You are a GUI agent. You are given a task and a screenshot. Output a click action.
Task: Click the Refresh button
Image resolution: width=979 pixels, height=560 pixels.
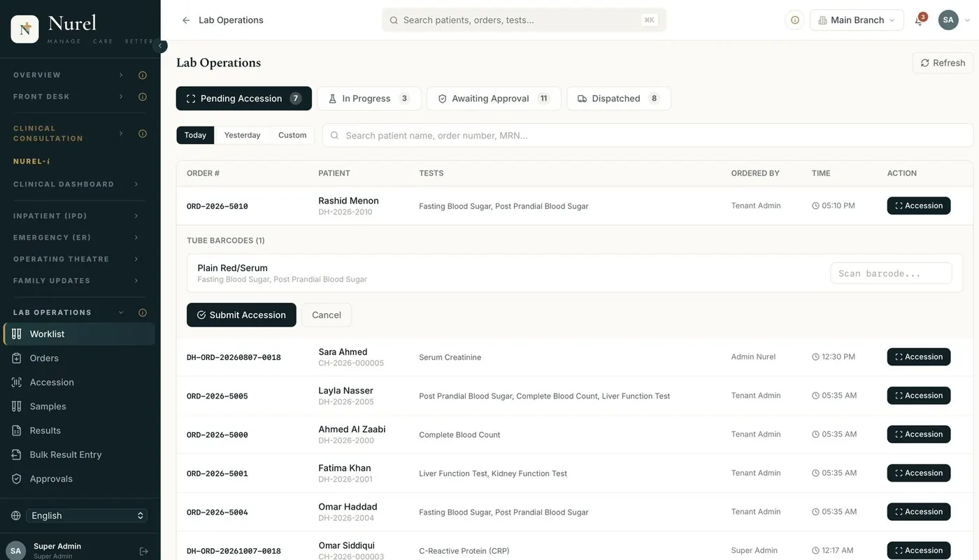(x=943, y=63)
